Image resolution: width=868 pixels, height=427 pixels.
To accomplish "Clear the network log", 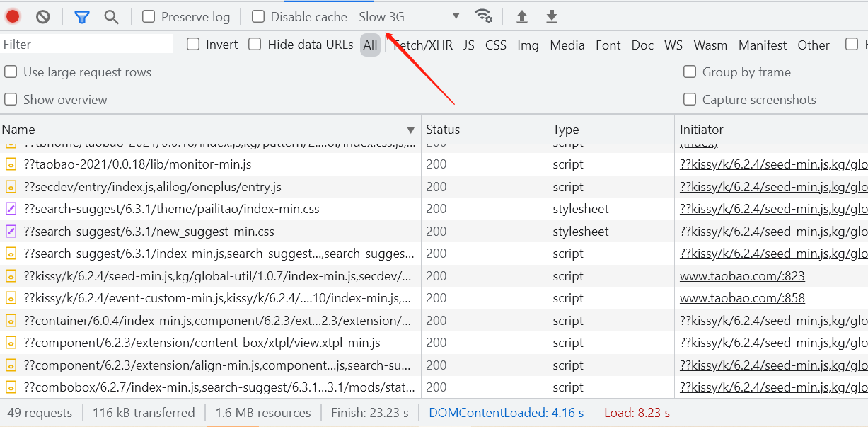I will point(43,16).
